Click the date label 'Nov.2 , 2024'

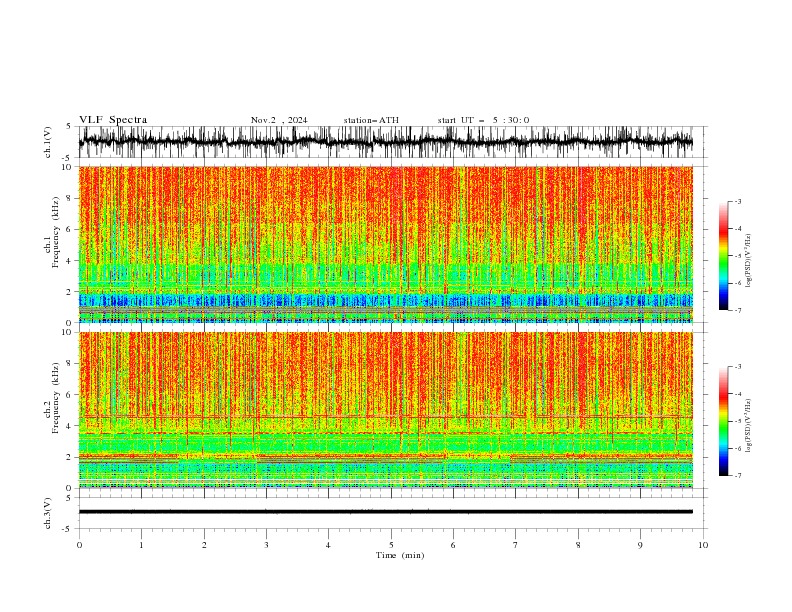[x=279, y=120]
